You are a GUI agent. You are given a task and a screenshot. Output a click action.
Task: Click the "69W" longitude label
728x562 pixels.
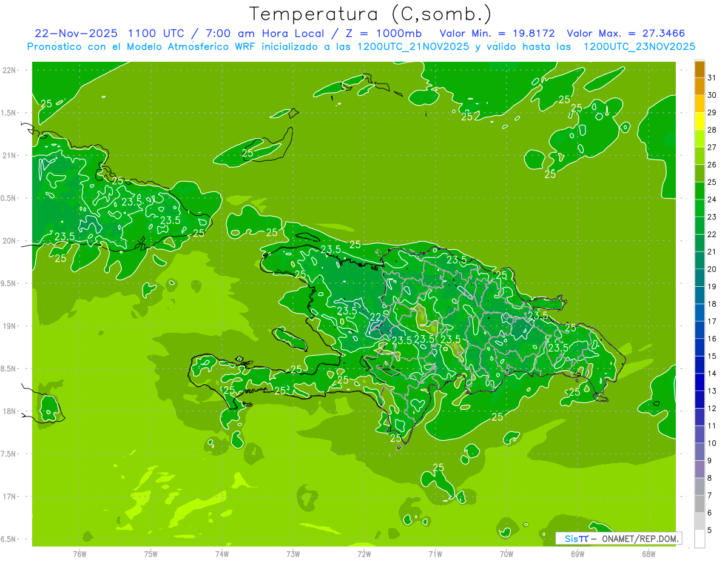[x=578, y=554]
